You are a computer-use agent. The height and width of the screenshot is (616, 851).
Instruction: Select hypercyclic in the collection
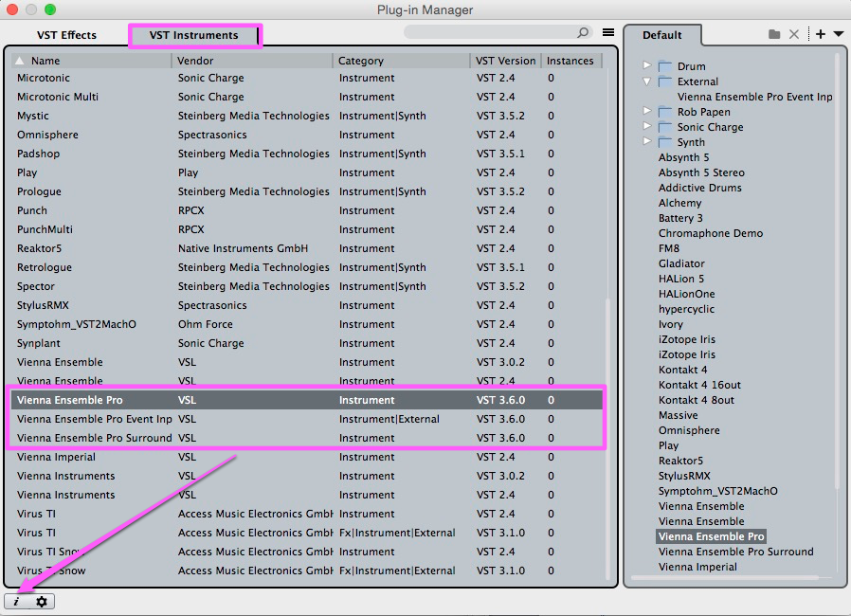[686, 309]
